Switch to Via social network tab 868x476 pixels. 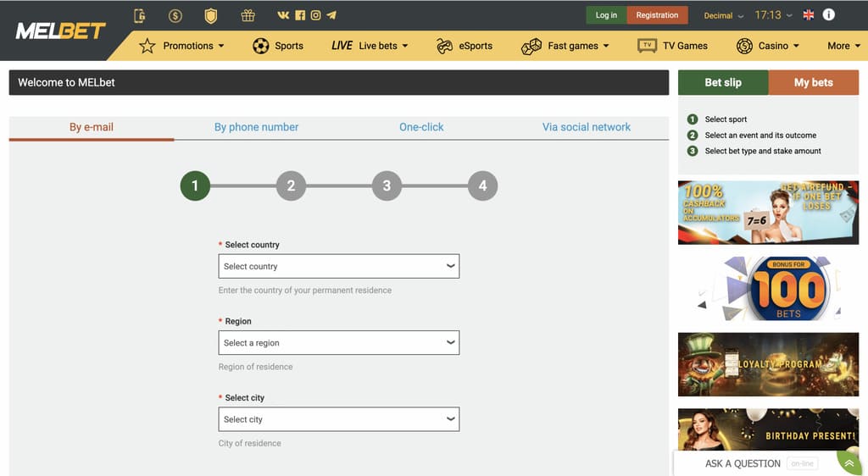click(587, 127)
